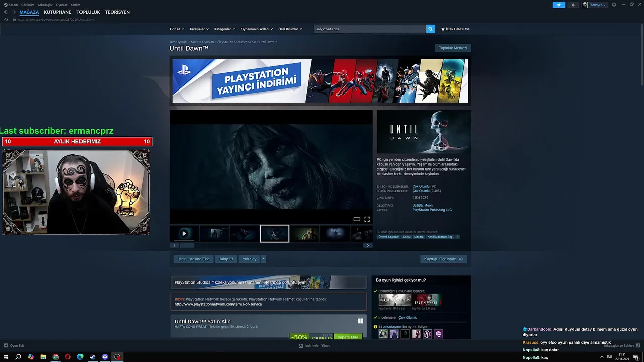The width and height of the screenshot is (644, 362).
Task: Open the TEORİSYEN profile tab
Action: point(117,12)
